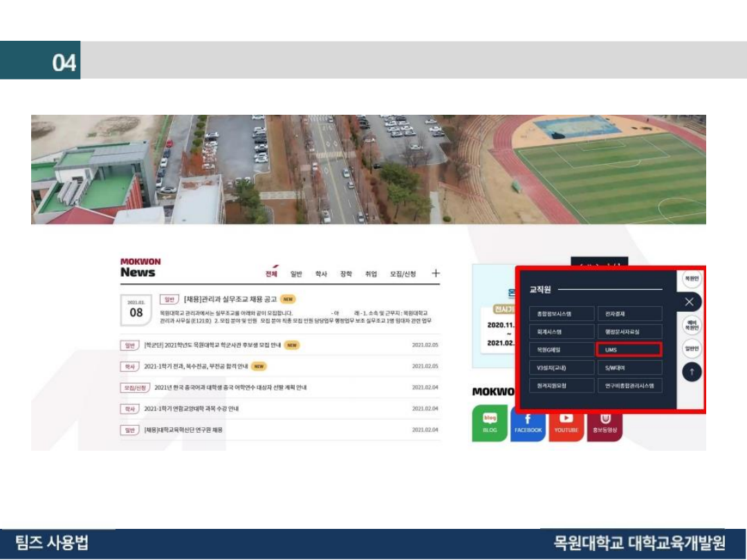747x560 pixels.
Task: Open the BLOG social icon
Action: (490, 423)
